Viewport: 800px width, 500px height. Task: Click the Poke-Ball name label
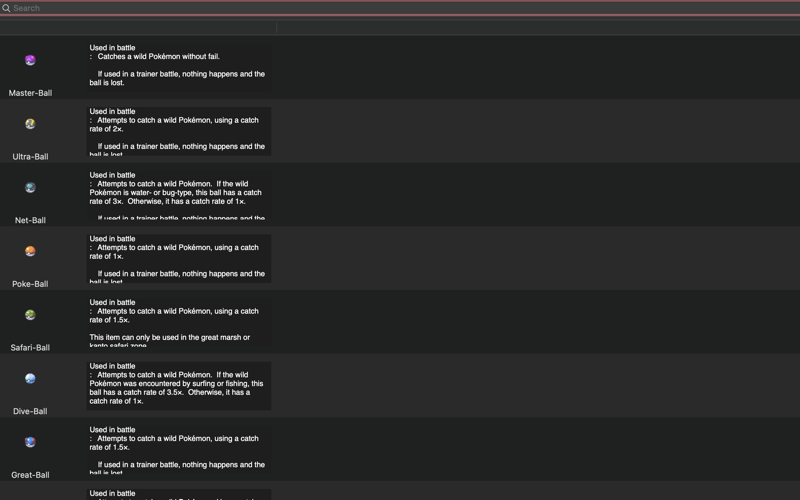click(x=30, y=284)
